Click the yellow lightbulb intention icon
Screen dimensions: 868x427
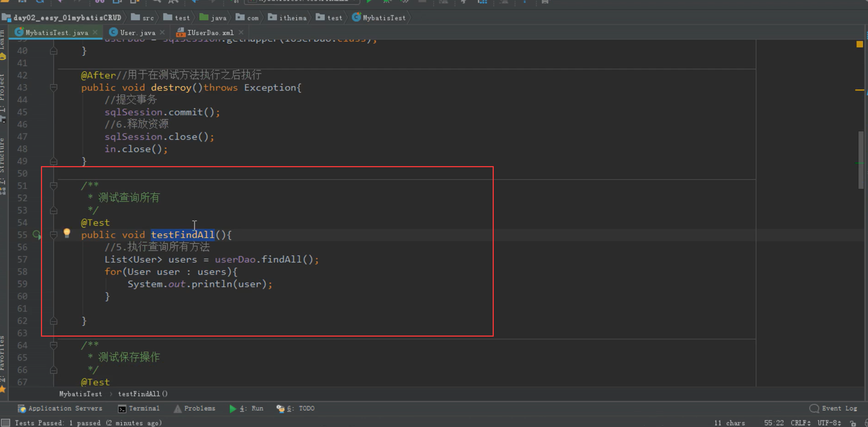pos(67,233)
